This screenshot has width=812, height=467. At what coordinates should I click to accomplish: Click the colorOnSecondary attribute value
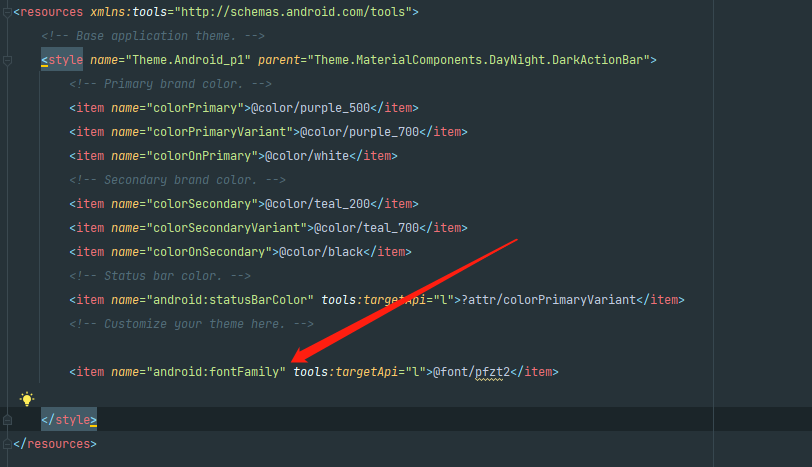click(209, 252)
